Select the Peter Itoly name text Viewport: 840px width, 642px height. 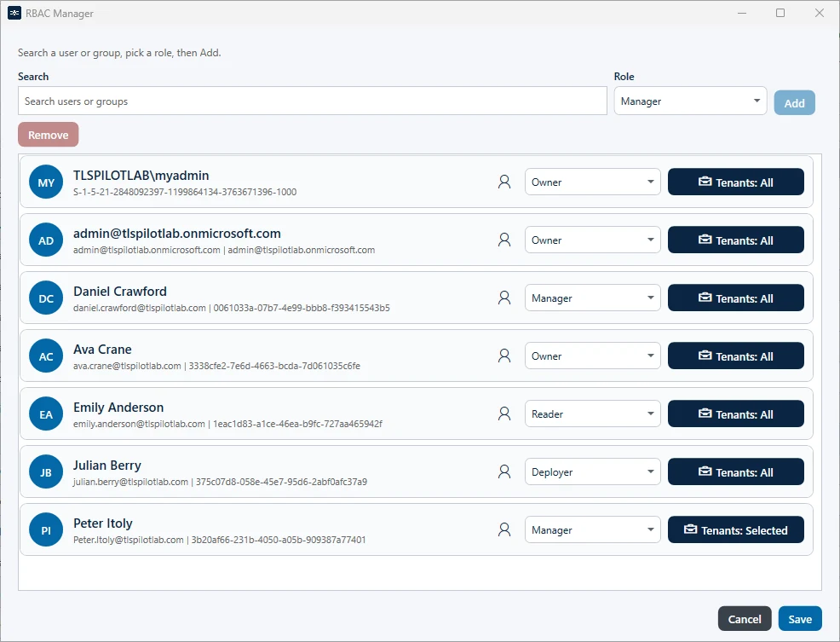click(103, 523)
